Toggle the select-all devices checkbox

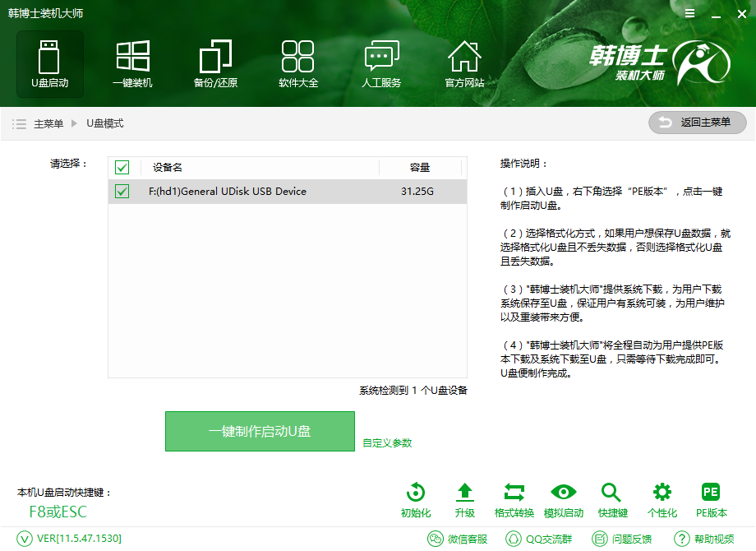[122, 167]
